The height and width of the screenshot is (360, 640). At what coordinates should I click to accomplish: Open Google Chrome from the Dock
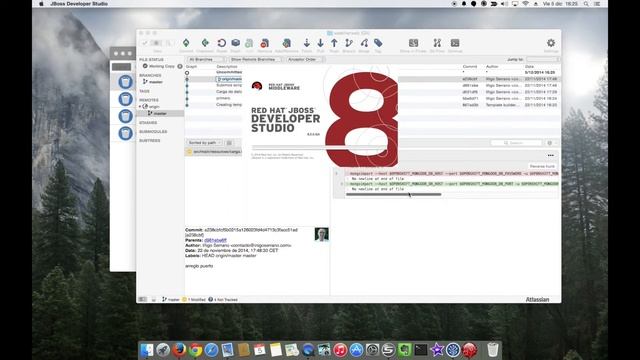coord(195,350)
